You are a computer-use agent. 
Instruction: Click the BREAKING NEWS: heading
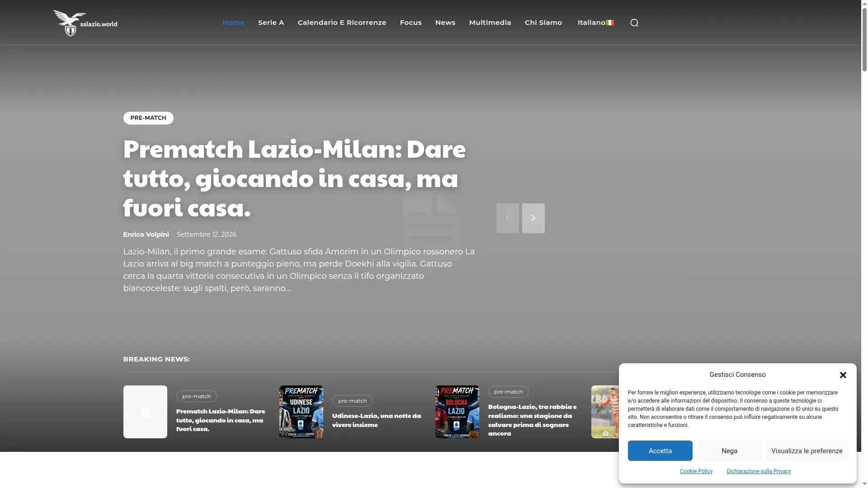coord(156,359)
